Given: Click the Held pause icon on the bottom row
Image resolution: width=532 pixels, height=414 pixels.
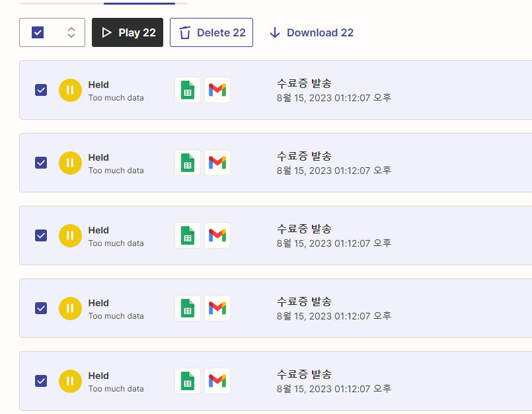Looking at the screenshot, I should coord(70,381).
